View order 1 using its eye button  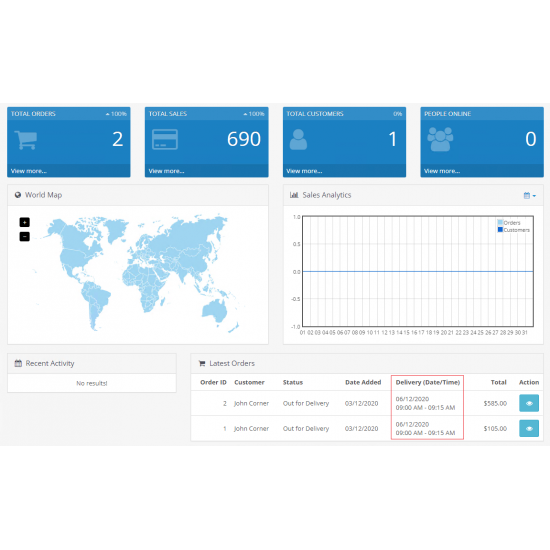click(529, 429)
